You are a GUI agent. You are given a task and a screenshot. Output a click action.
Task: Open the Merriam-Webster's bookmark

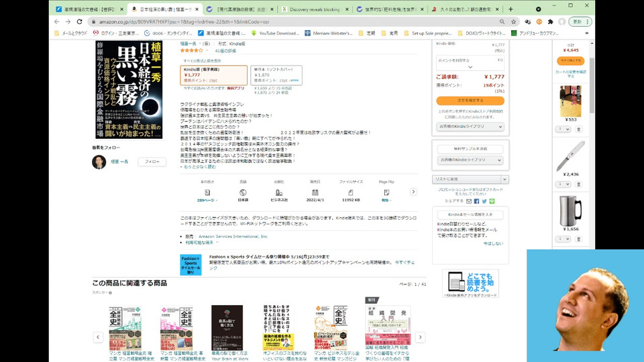coord(328,34)
